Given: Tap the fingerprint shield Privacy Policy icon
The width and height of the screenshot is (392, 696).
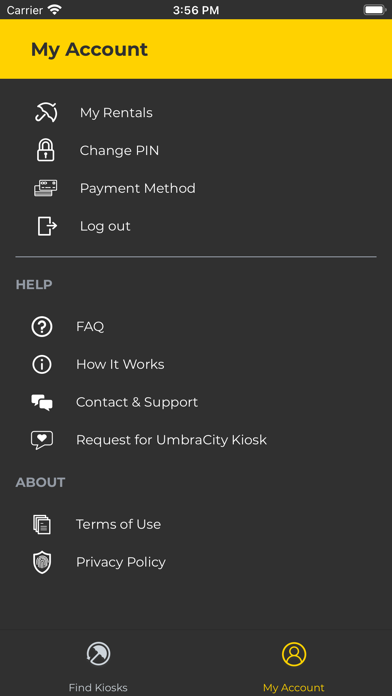Looking at the screenshot, I should [42, 562].
